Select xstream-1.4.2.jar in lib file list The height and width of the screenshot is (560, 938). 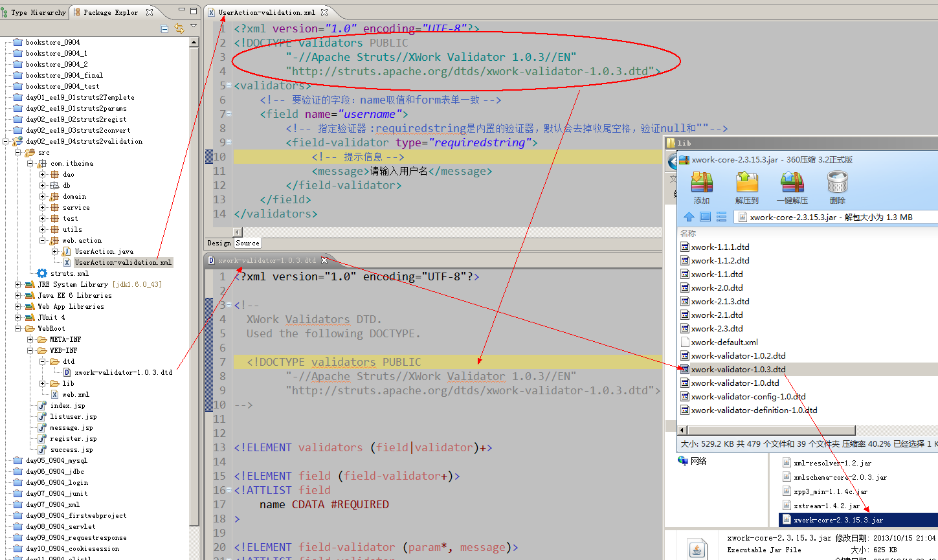pos(827,506)
